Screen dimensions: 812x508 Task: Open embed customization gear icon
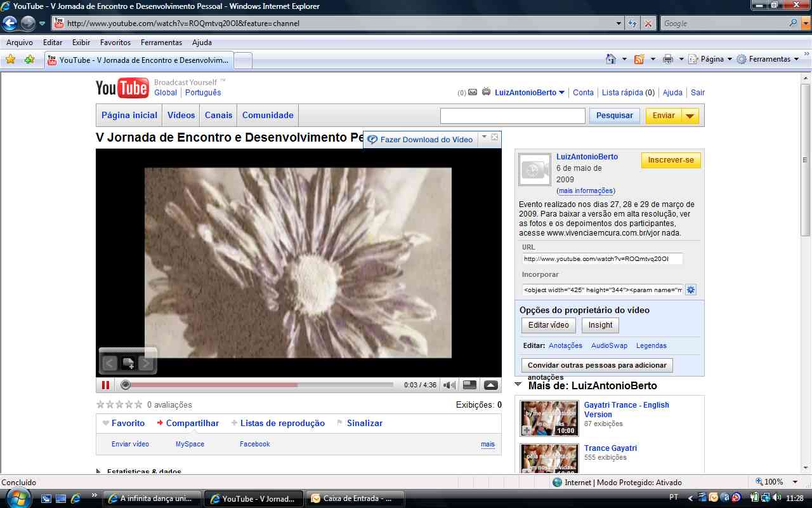pyautogui.click(x=691, y=290)
